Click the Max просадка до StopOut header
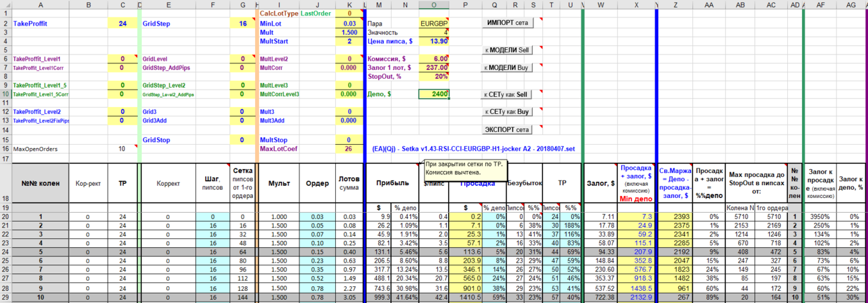Screen dimensions: 868x303 click(756, 182)
